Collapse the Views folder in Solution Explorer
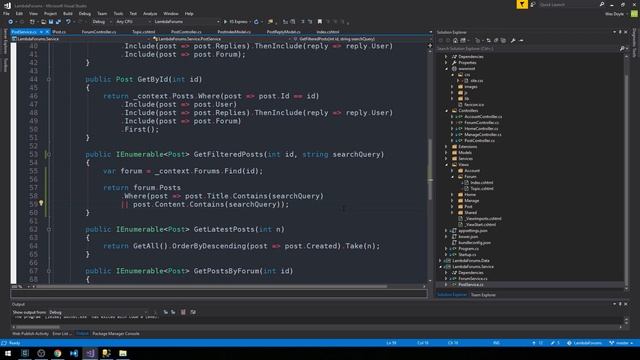640x360 pixels. [x=447, y=164]
